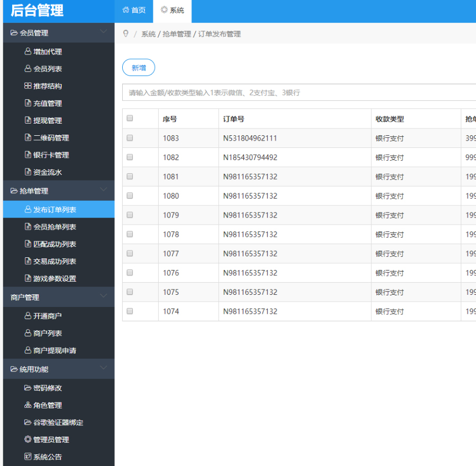This screenshot has width=476, height=466.
Task: Click the gear icon beside 管理员管理
Action: coord(28,440)
